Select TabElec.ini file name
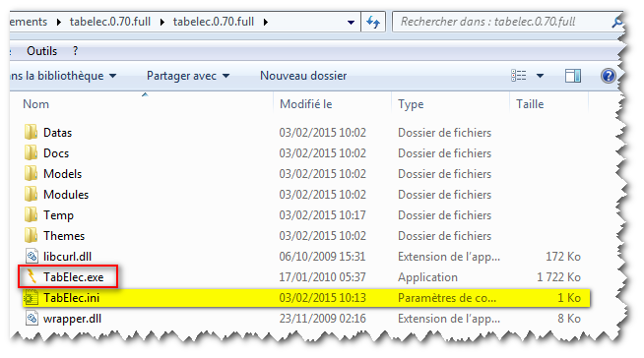Screen dimensions: 644x358 point(72,298)
